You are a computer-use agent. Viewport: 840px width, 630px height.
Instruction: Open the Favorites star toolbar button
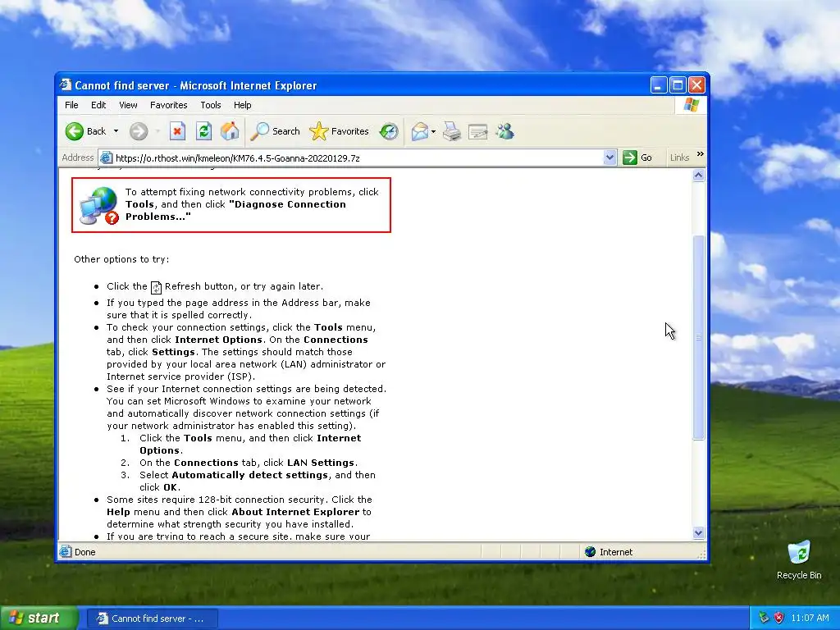[340, 131]
